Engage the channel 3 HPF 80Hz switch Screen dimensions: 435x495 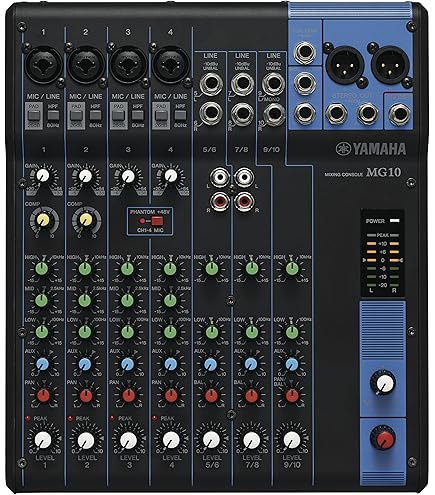pyautogui.click(x=138, y=116)
